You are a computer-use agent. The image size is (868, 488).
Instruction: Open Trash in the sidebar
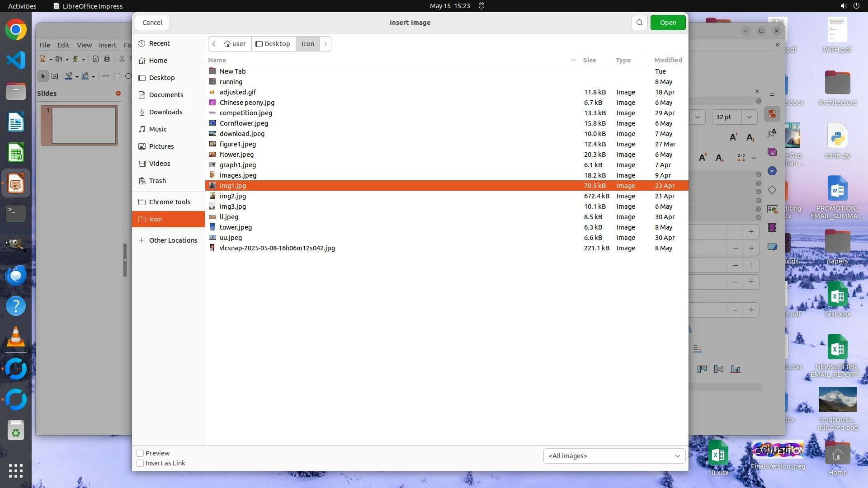[157, 181]
